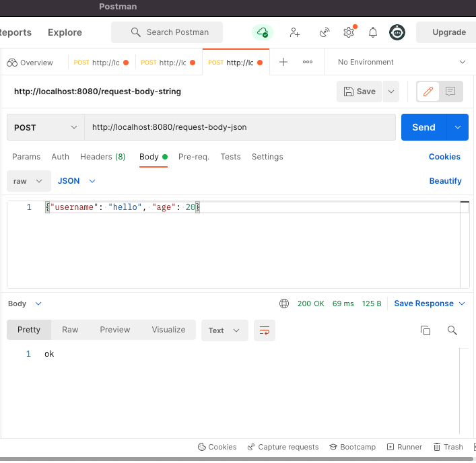
Task: Select Pretty response view
Action: tap(29, 330)
